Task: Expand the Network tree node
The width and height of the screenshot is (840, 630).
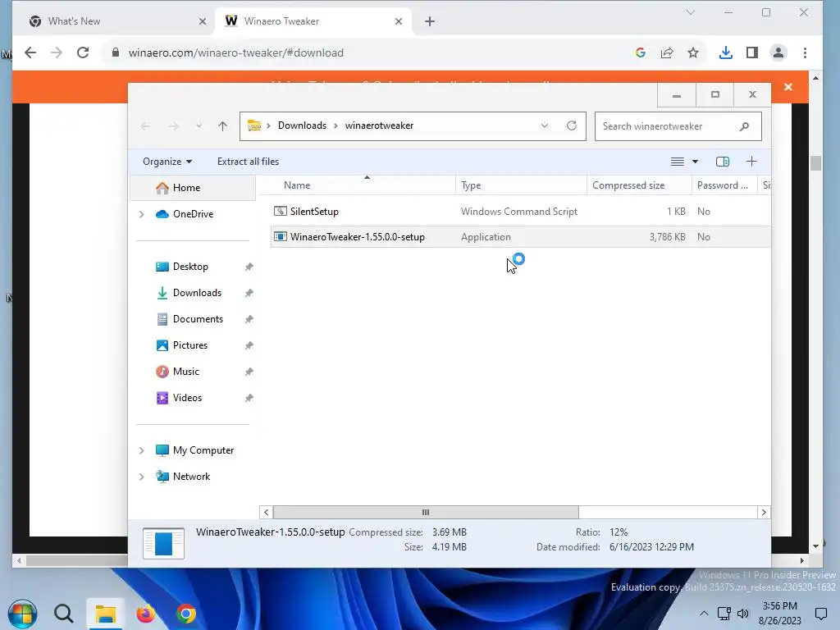Action: pos(141,477)
